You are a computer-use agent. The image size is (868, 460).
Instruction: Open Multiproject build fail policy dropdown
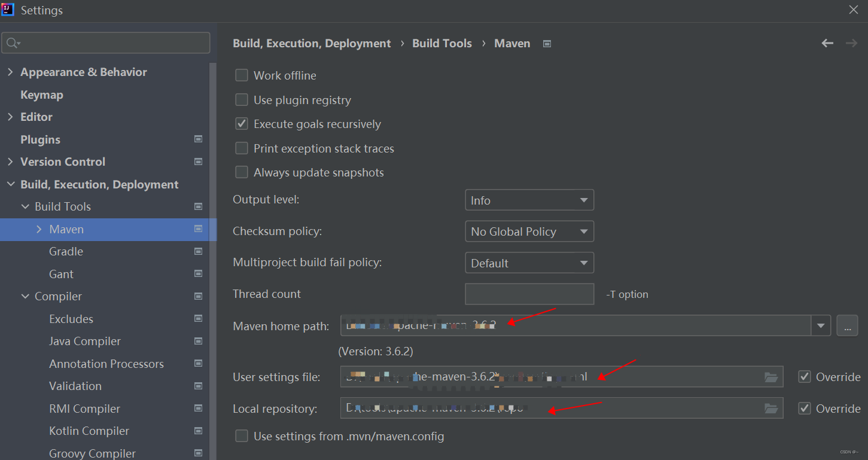click(x=529, y=263)
